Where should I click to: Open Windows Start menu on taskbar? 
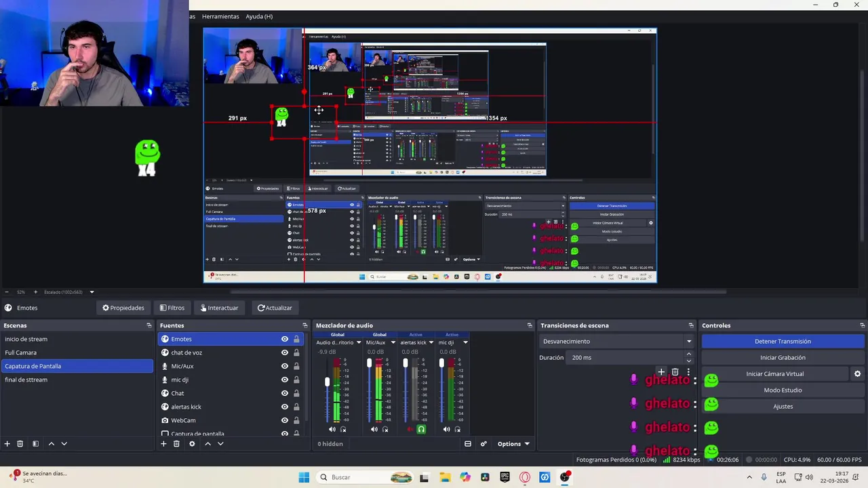(x=304, y=477)
